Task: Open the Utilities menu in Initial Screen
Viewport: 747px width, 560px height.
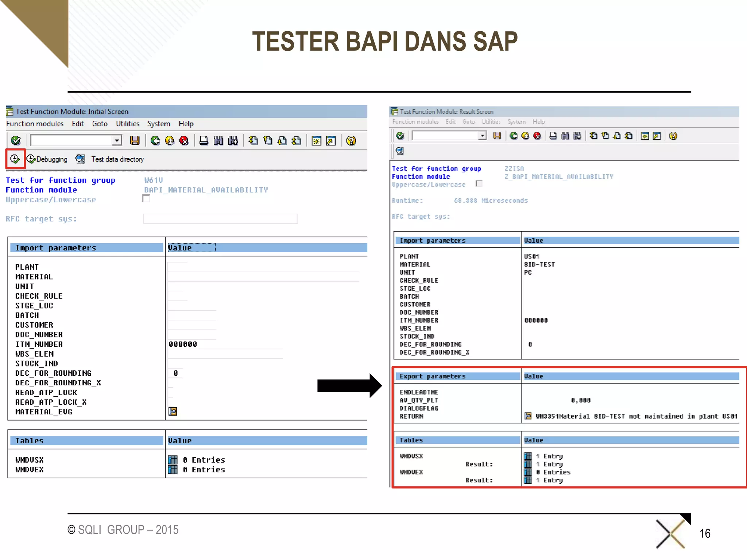Action: tap(127, 124)
